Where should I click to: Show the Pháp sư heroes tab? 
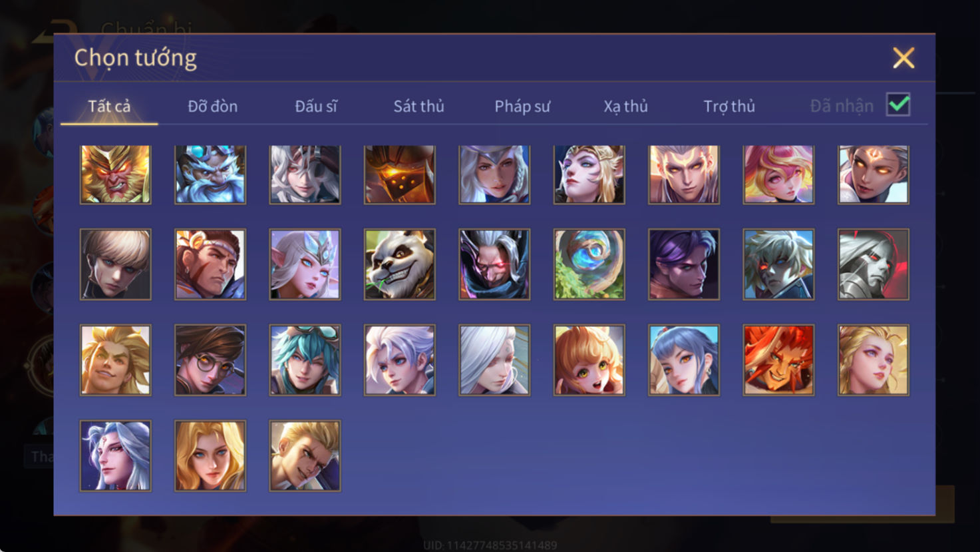coord(522,106)
